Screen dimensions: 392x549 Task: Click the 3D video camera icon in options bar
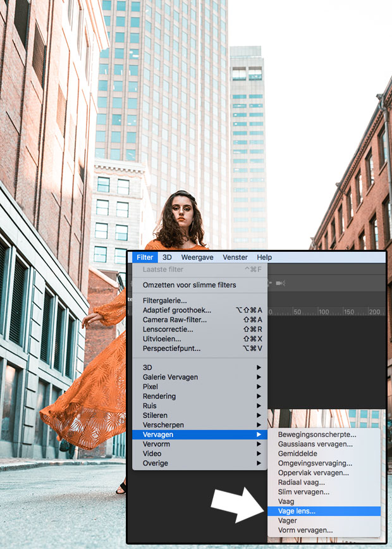(x=280, y=283)
